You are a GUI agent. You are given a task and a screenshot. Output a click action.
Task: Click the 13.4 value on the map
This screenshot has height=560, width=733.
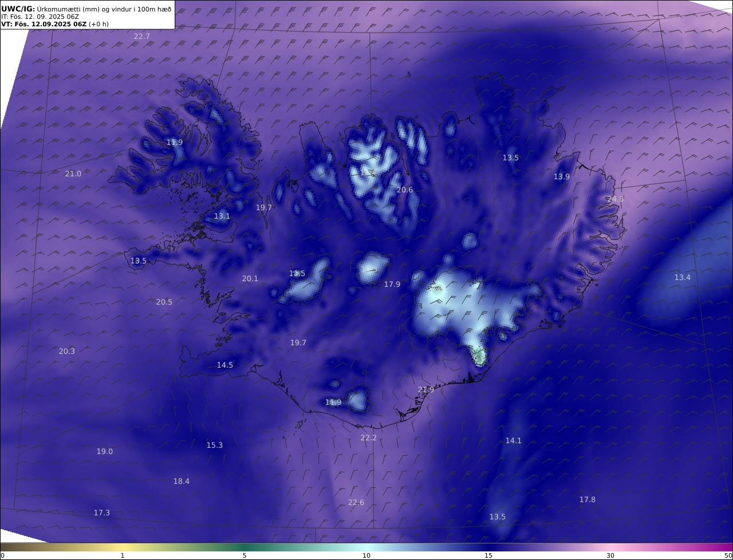(683, 277)
